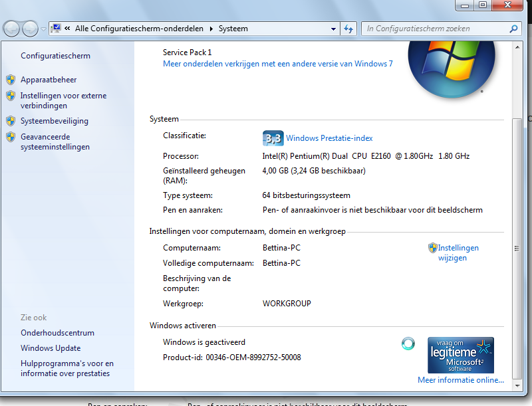Click the Computernaam value Bettina-PC
The width and height of the screenshot is (532, 406).
click(281, 248)
